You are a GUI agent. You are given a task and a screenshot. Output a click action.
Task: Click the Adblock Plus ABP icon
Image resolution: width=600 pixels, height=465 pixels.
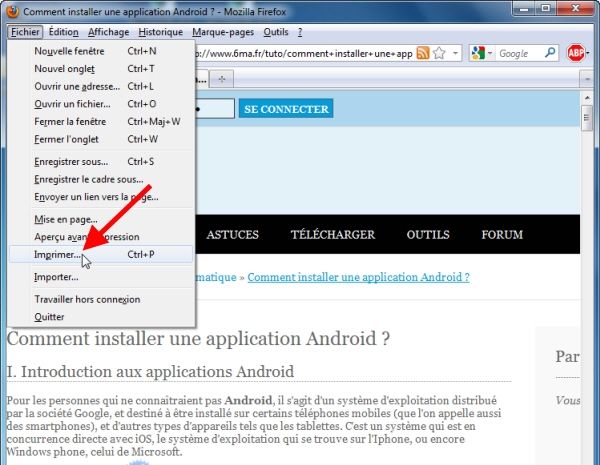(x=576, y=53)
